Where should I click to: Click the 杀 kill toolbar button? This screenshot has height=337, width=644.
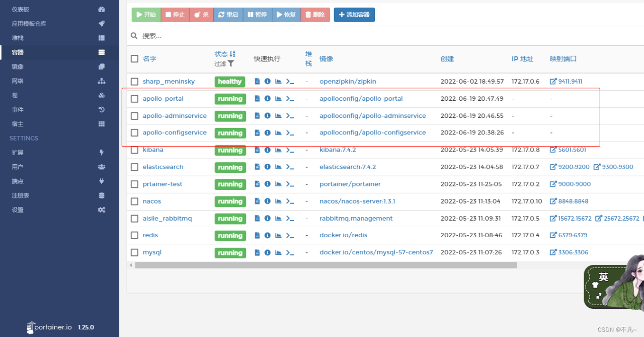click(201, 15)
